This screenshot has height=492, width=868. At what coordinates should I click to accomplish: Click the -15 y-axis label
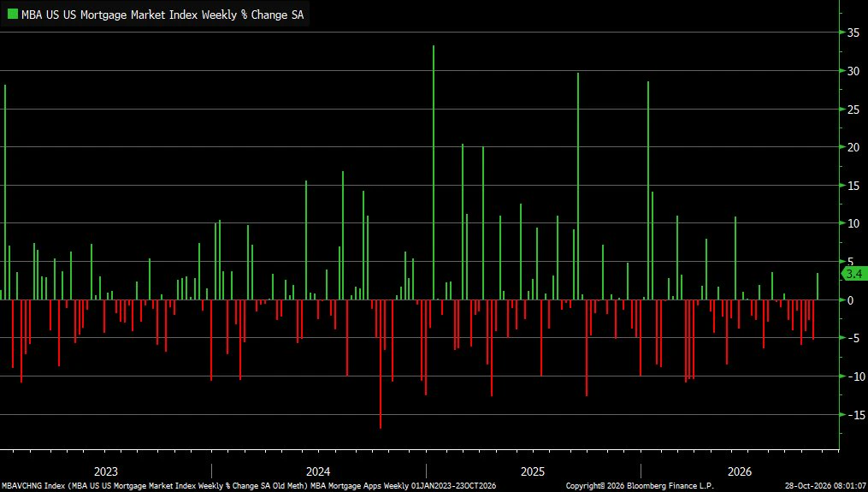pyautogui.click(x=856, y=414)
